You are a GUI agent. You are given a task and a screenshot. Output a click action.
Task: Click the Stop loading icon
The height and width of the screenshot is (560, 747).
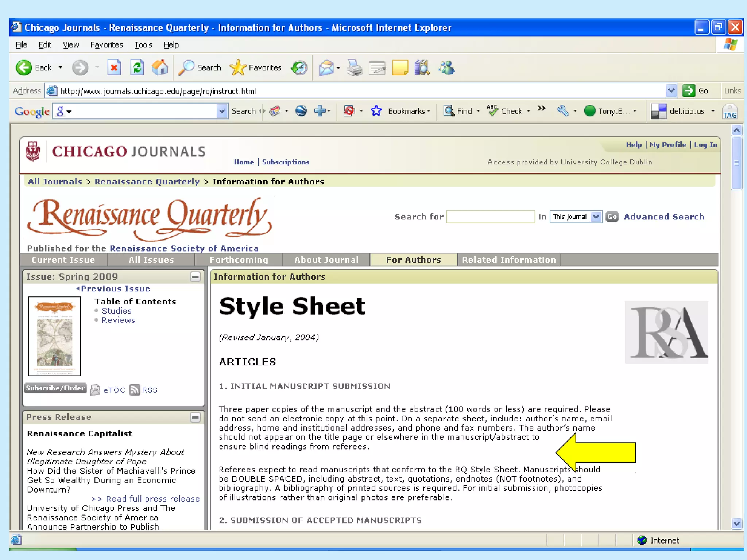(x=114, y=67)
